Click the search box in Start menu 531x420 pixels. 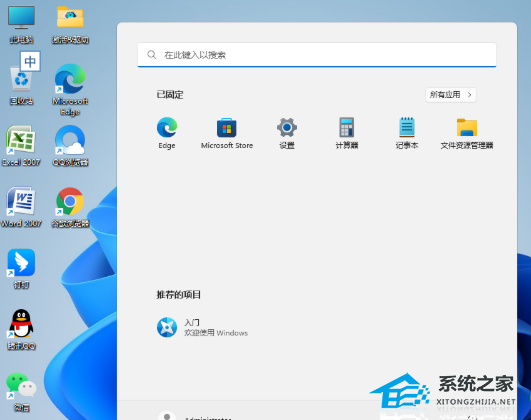click(317, 55)
